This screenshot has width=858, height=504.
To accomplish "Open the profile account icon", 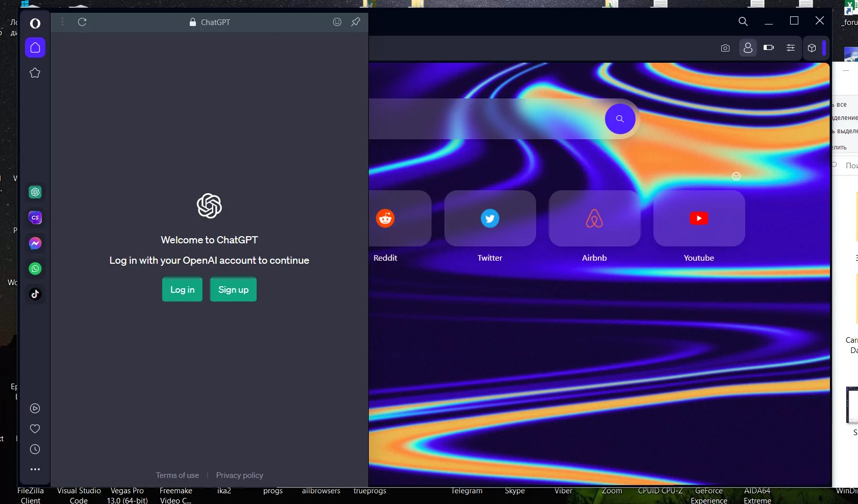I will pos(748,48).
